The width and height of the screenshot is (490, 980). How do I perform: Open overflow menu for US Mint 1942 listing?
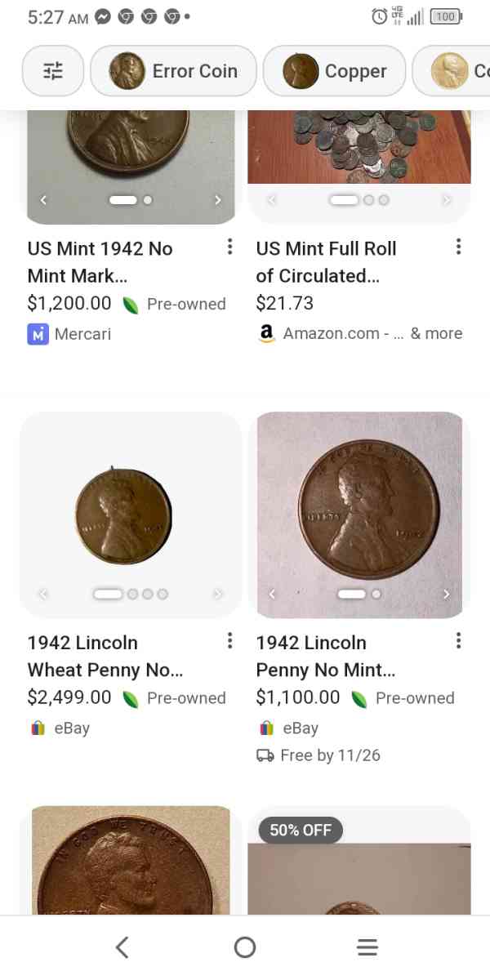(229, 247)
